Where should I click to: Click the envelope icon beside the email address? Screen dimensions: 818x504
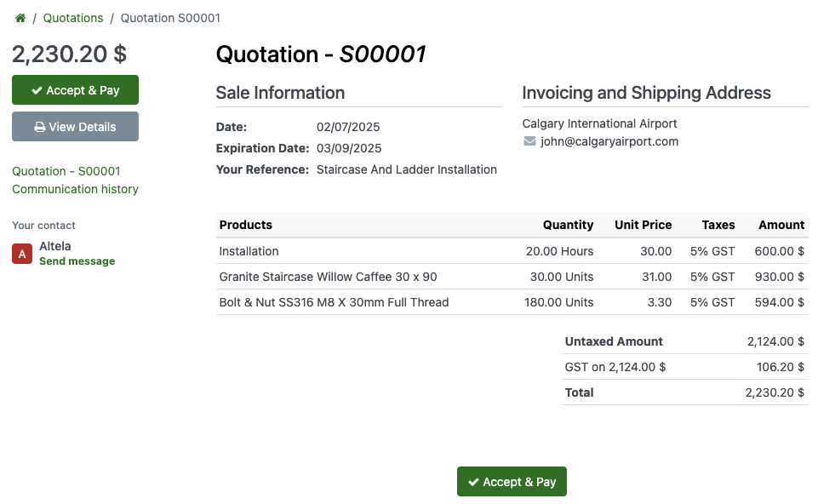[x=529, y=141]
